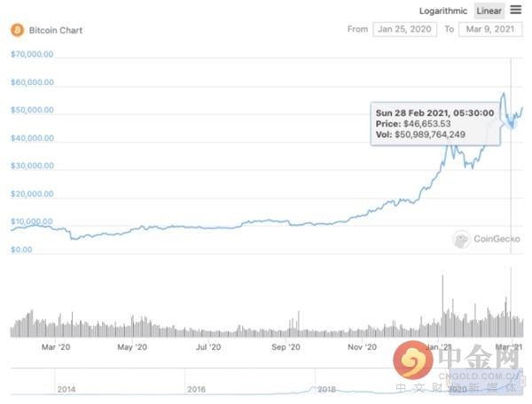This screenshot has height=404, width=532.
Task: Click the 2014 marker on navigator timeline
Action: pyautogui.click(x=66, y=389)
